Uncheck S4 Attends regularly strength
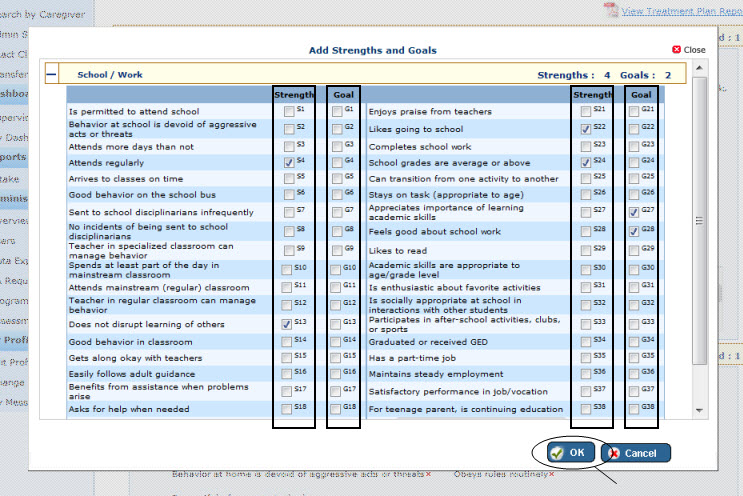743x496 pixels. [x=289, y=162]
